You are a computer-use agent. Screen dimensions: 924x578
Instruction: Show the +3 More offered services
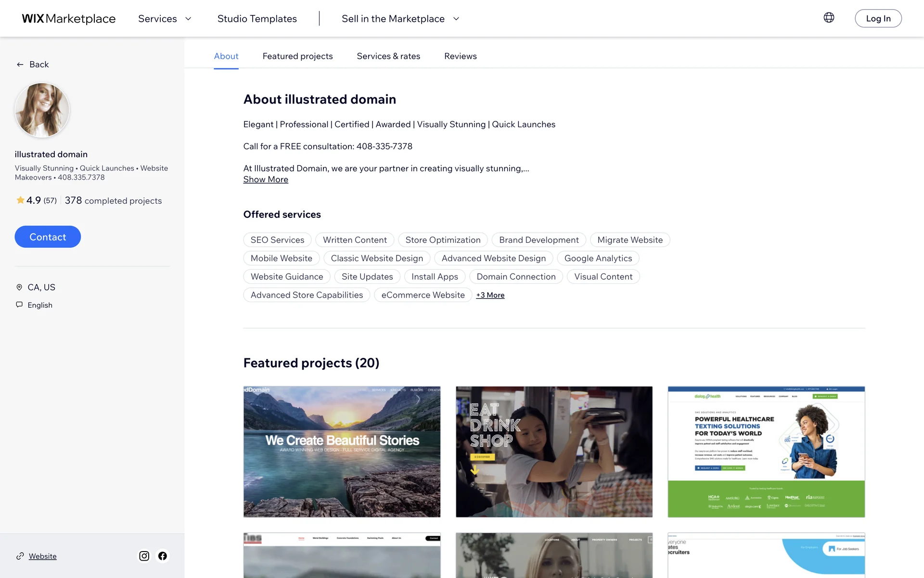pyautogui.click(x=490, y=295)
